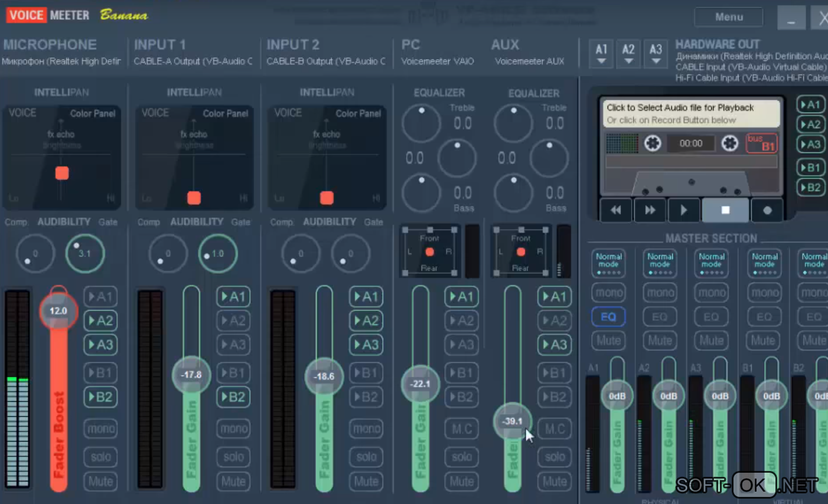Viewport: 828px width, 504px height.
Task: Enable solo on INPUT 1 strip
Action: (x=233, y=457)
